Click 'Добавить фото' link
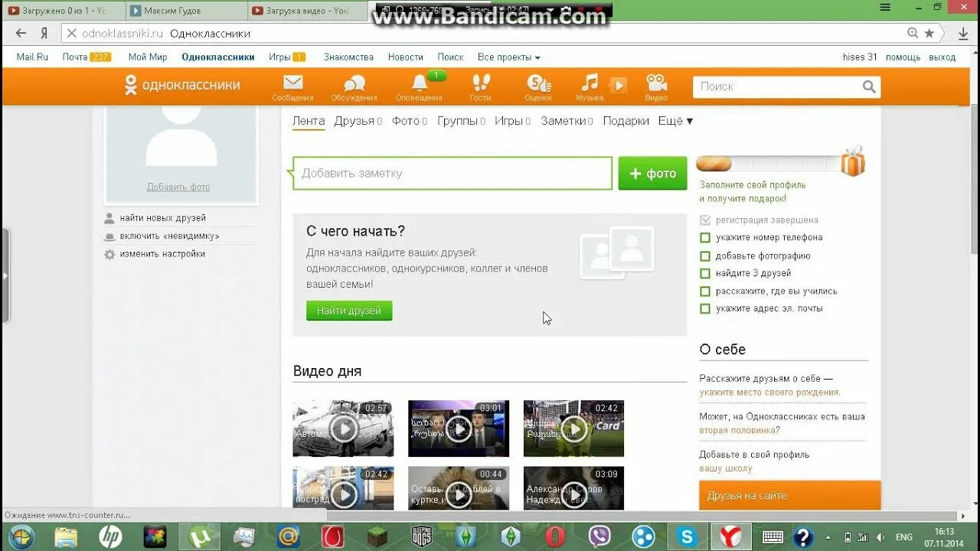 point(178,187)
